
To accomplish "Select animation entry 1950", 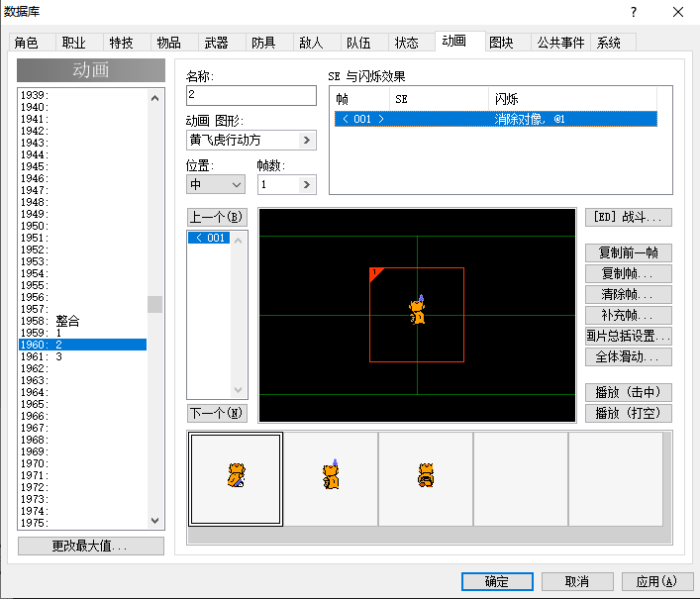I will click(x=82, y=226).
